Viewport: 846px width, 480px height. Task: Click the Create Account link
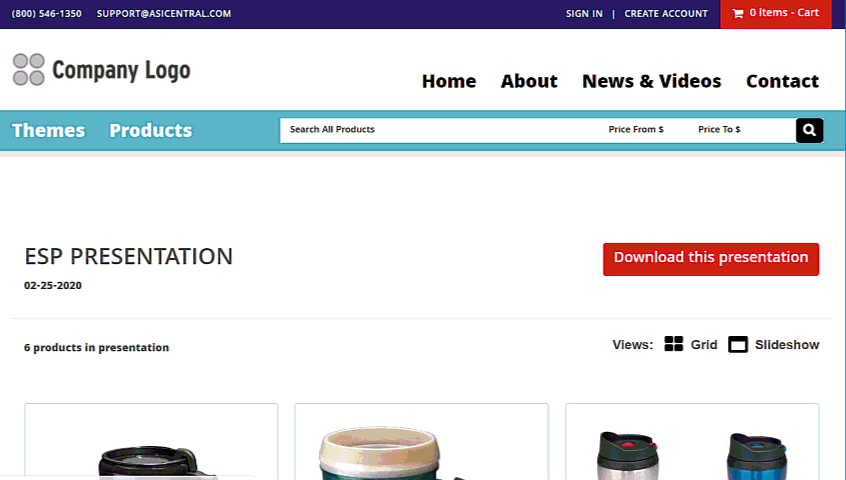click(x=666, y=13)
